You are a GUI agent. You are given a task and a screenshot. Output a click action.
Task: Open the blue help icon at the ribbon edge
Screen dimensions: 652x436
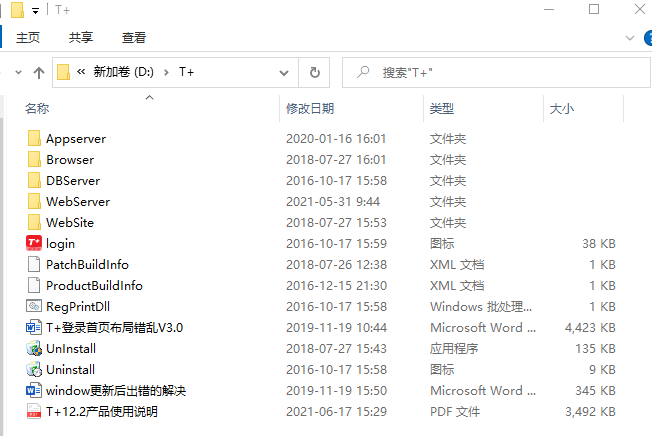[648, 38]
